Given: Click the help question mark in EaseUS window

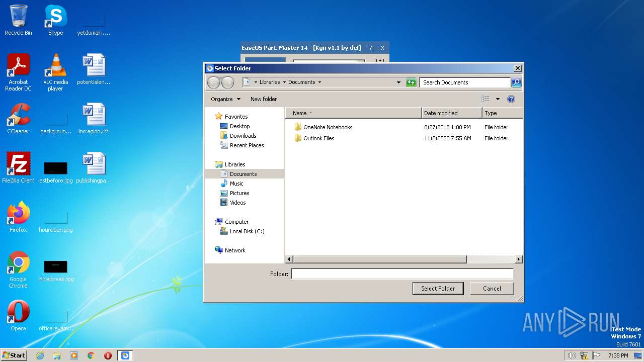Looking at the screenshot, I should pos(371,48).
